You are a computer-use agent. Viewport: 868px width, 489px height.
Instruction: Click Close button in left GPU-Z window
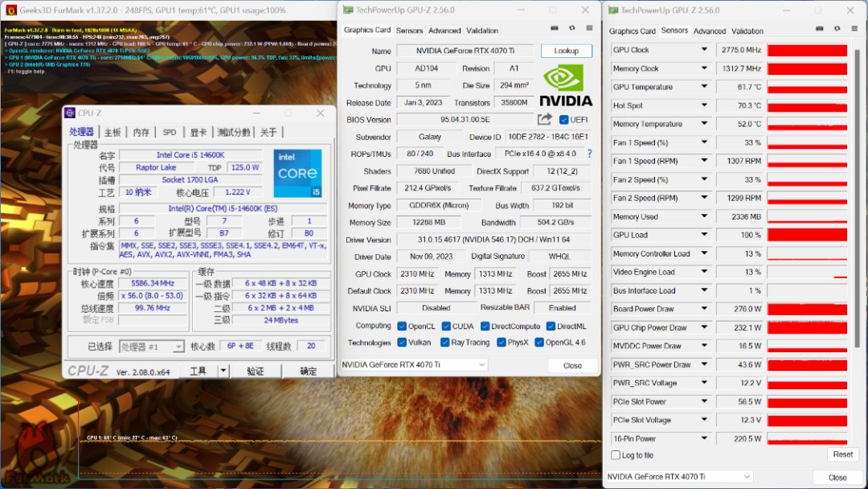pyautogui.click(x=572, y=365)
